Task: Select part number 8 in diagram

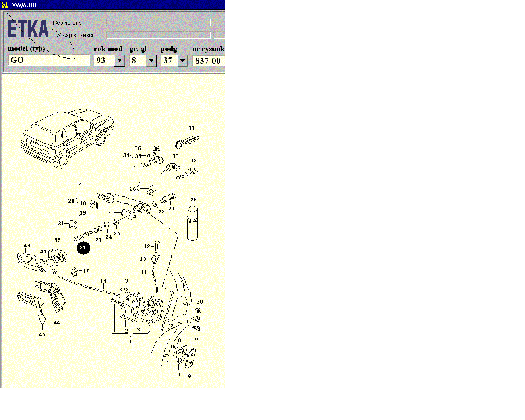Action: (x=180, y=340)
